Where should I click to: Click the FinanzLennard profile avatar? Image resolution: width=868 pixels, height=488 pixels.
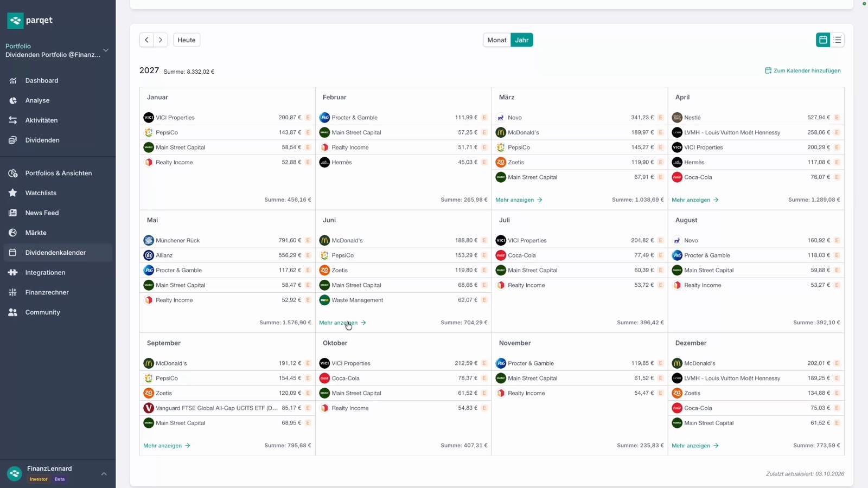click(x=15, y=473)
